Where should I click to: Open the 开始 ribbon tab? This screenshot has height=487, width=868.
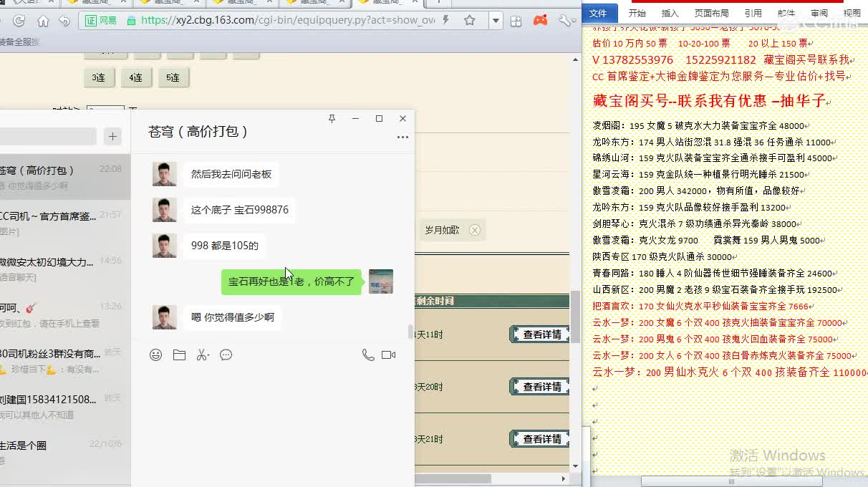(x=637, y=13)
